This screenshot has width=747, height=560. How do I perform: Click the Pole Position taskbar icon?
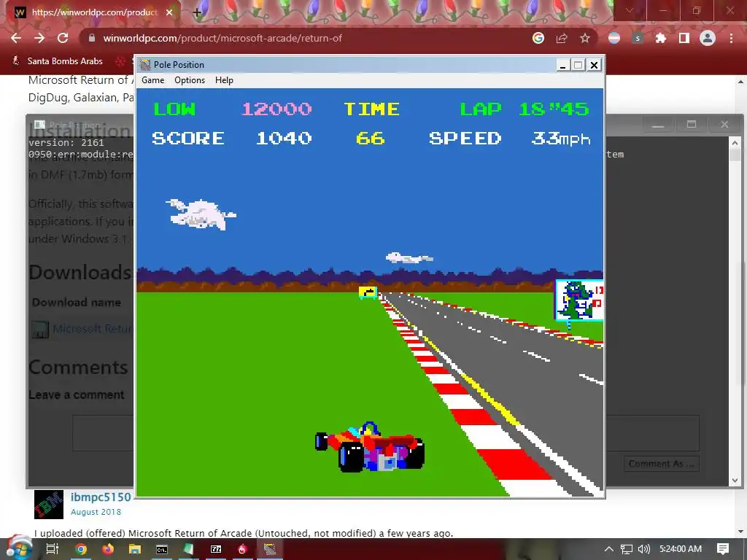click(x=270, y=549)
